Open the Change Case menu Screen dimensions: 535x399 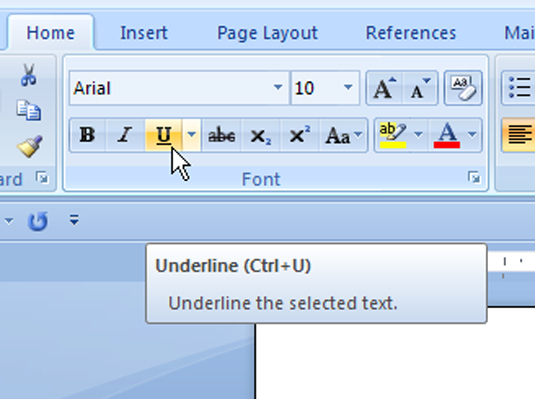click(x=343, y=135)
